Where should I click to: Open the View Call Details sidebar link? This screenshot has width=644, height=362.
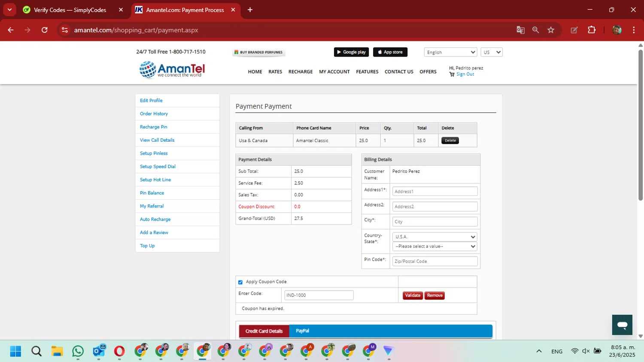(x=157, y=140)
